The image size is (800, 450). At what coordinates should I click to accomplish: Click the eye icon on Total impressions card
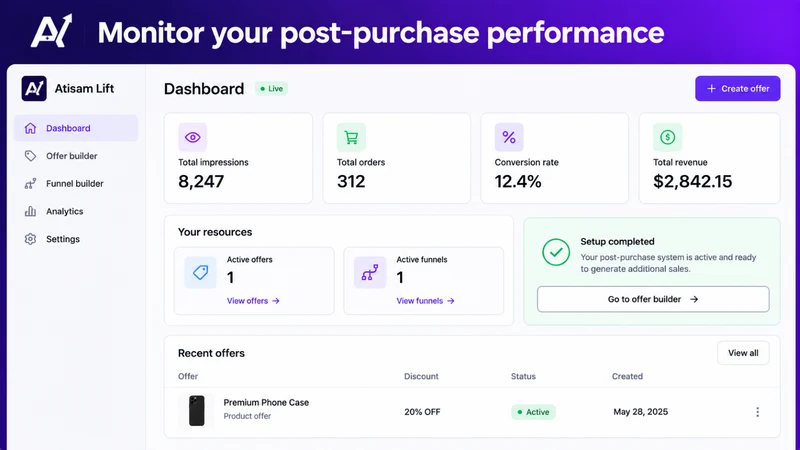click(192, 137)
